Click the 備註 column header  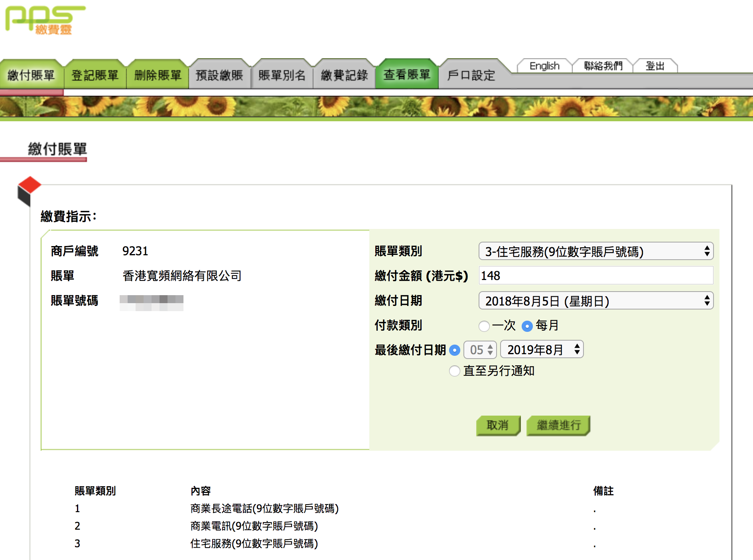pyautogui.click(x=603, y=491)
